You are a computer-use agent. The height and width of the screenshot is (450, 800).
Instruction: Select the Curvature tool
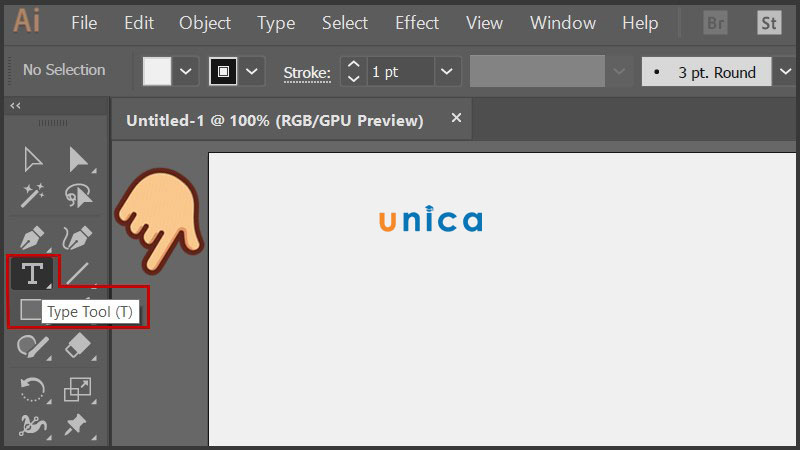pos(78,238)
